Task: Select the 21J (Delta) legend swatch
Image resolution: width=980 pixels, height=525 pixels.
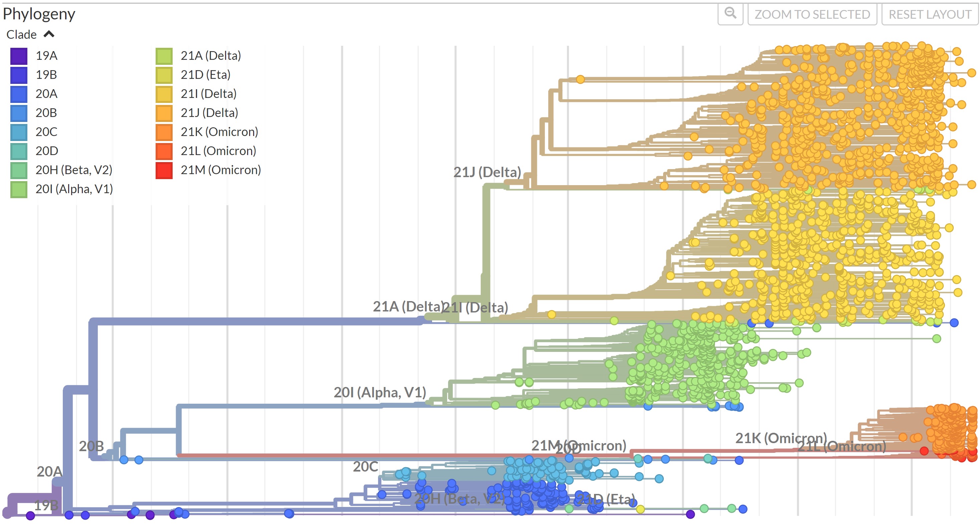Action: click(164, 113)
